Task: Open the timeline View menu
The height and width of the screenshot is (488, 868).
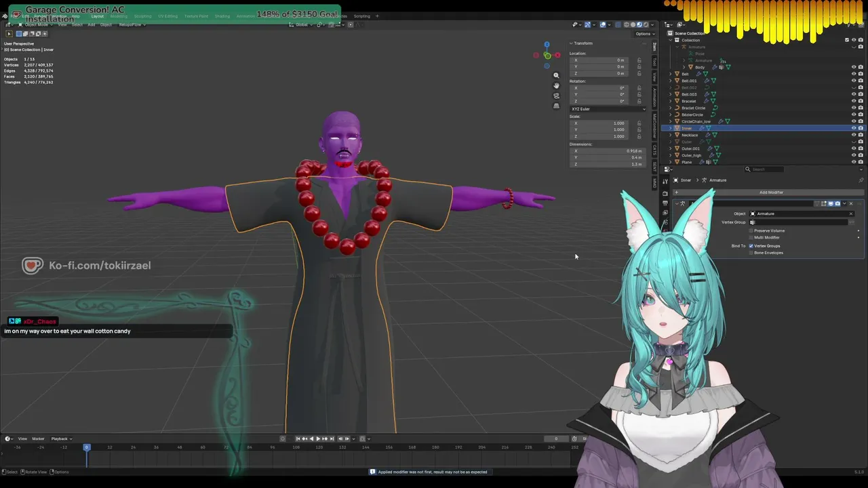Action: (22, 439)
